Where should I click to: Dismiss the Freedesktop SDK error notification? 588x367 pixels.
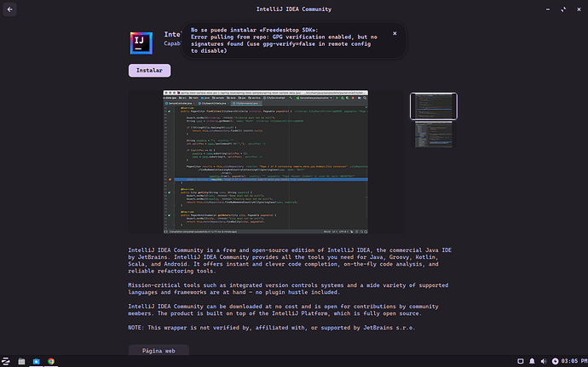395,33
